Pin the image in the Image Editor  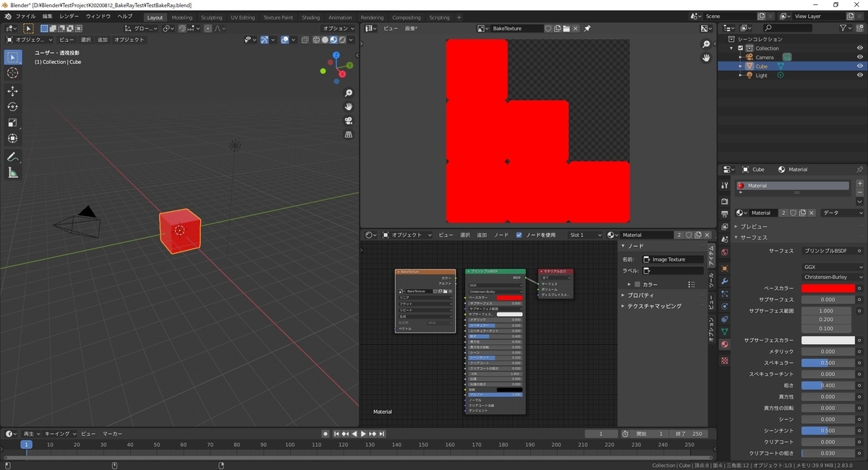[x=587, y=28]
